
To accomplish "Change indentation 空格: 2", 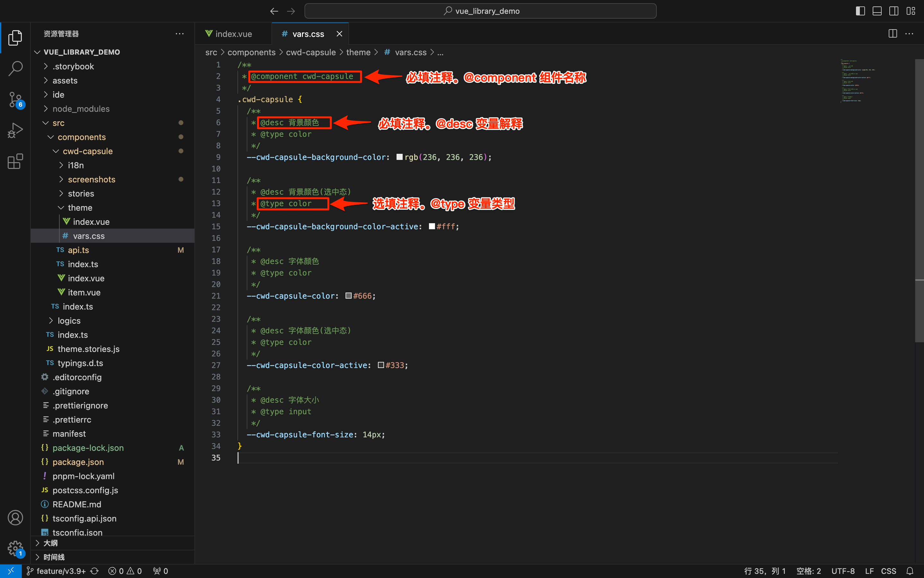I will pos(809,571).
